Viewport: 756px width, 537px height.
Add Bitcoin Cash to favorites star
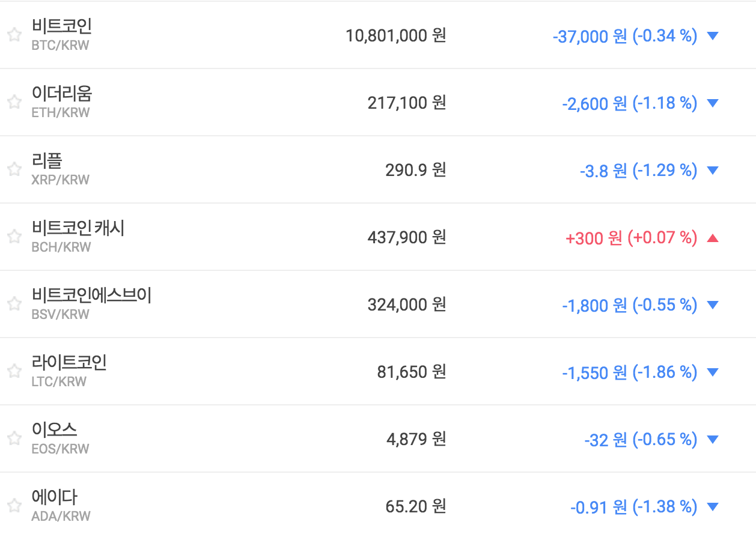[x=14, y=237]
